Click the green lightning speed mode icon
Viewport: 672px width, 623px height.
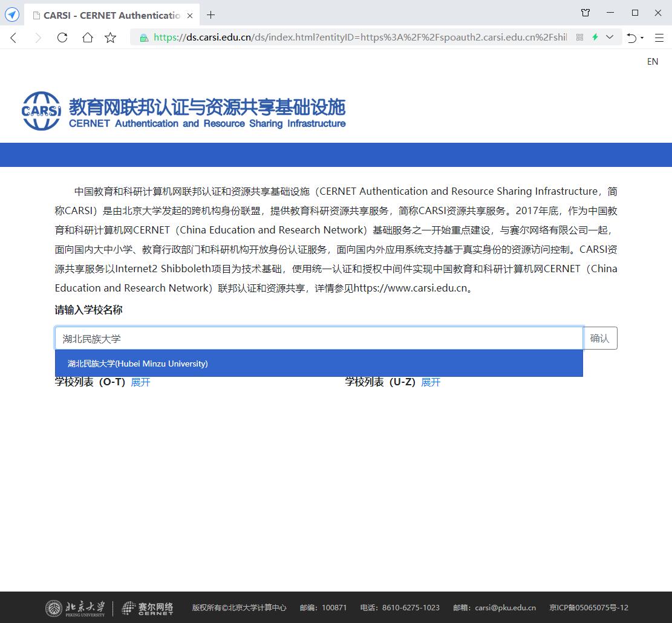595,38
